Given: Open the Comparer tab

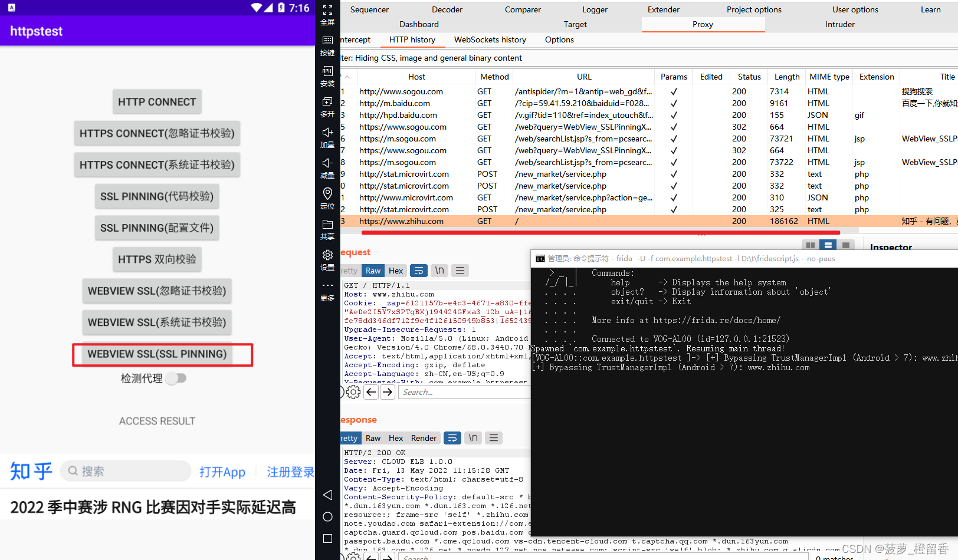Looking at the screenshot, I should [523, 9].
